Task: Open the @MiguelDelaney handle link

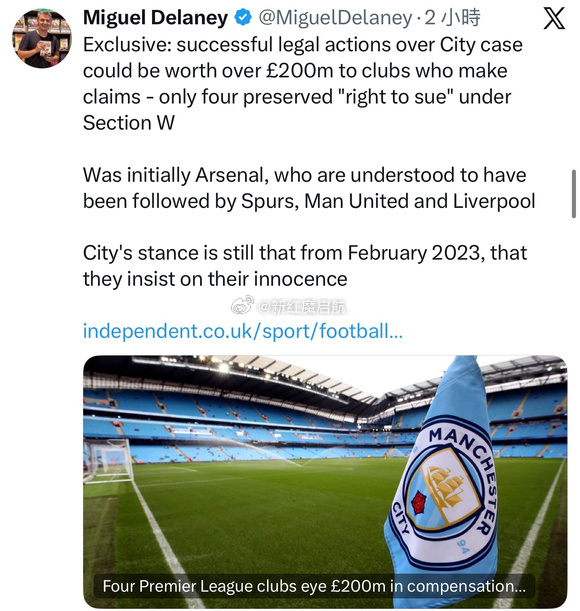Action: pos(335,18)
